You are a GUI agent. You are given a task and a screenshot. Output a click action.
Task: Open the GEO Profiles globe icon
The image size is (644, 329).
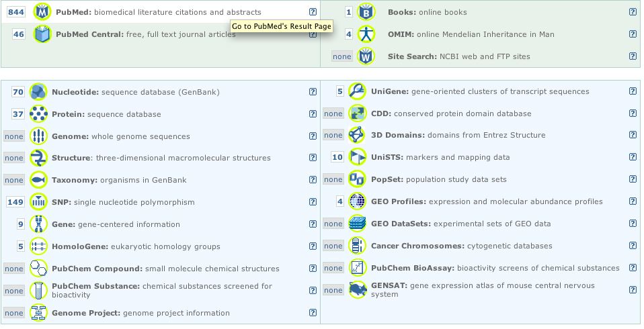click(x=358, y=201)
